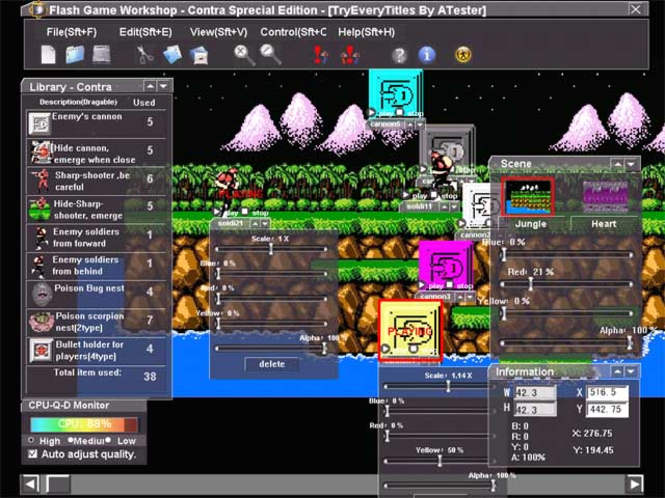Open the folder icon in toolbar
The image size is (665, 498).
pos(75,55)
